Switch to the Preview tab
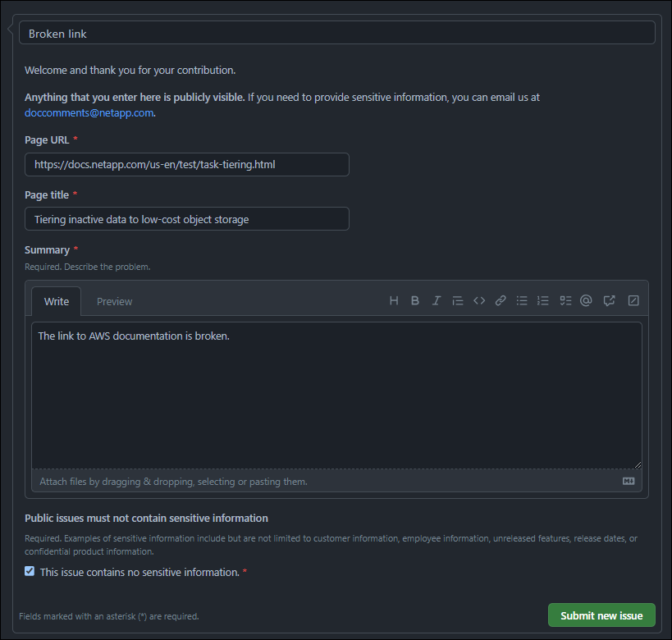Viewport: 672px width, 640px height. click(x=114, y=301)
